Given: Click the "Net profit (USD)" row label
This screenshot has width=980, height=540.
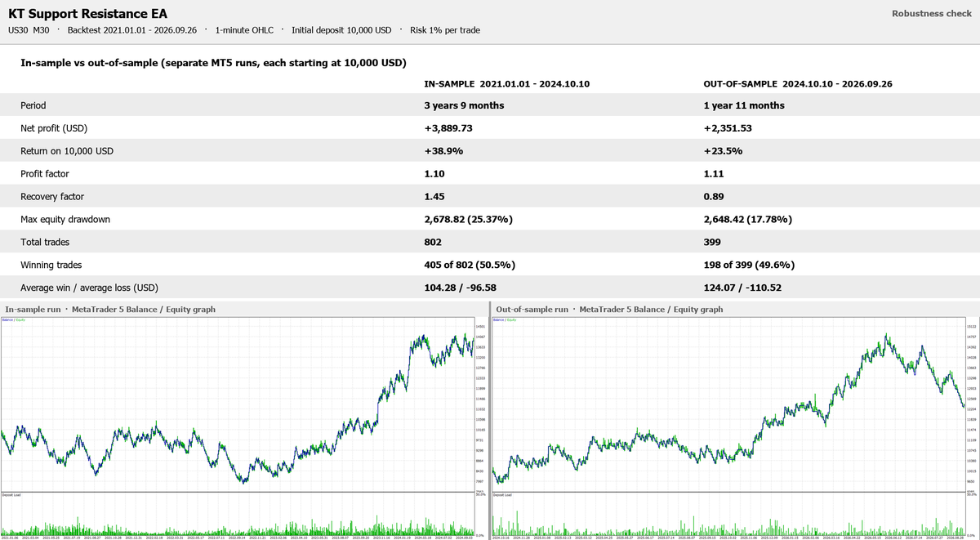Looking at the screenshot, I should click(54, 128).
